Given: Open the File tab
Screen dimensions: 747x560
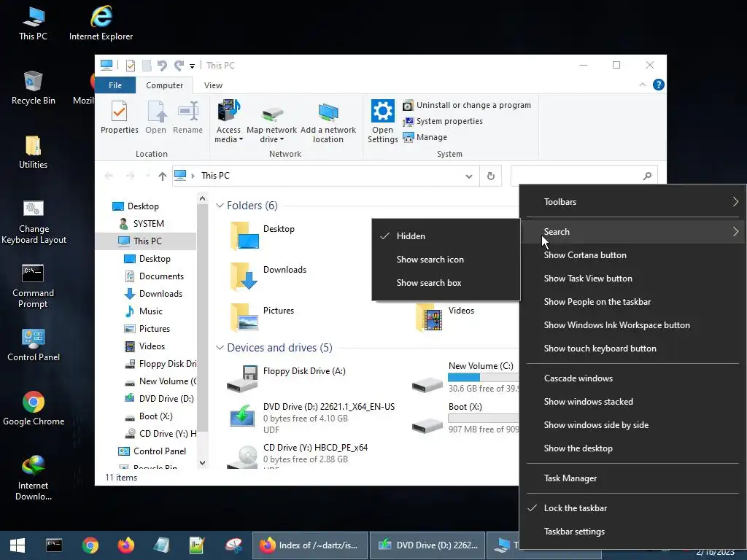Looking at the screenshot, I should pos(115,85).
